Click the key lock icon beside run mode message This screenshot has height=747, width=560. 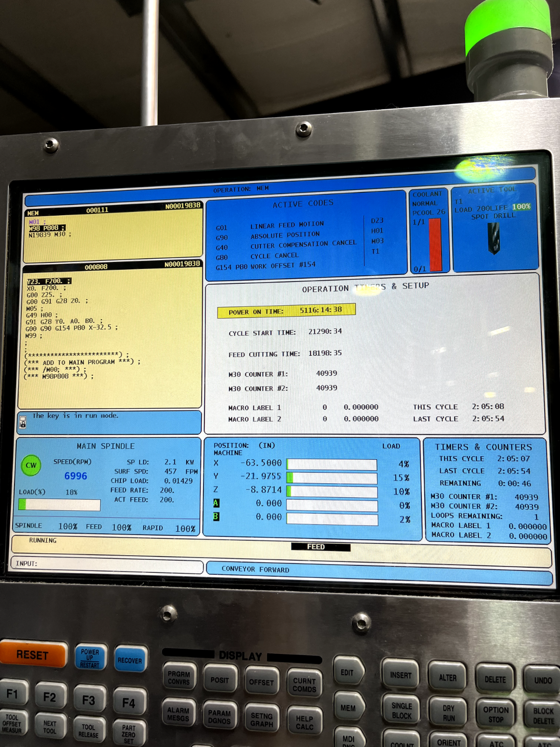(22, 423)
